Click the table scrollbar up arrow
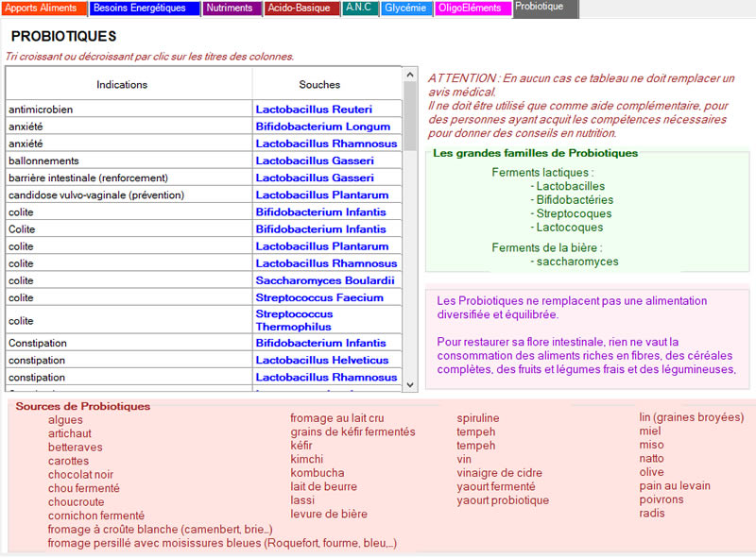This screenshot has width=756, height=558. pos(409,74)
